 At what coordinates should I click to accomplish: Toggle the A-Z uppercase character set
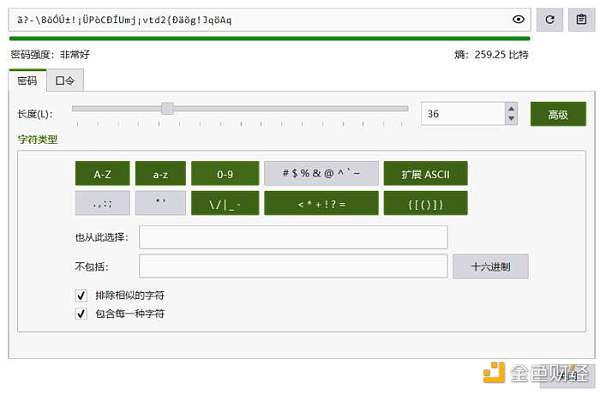coord(102,174)
